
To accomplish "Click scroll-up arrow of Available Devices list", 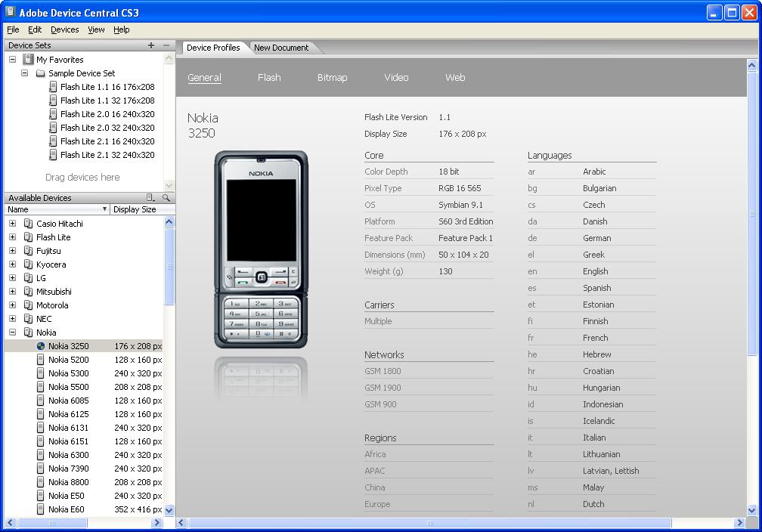I will coord(169,222).
